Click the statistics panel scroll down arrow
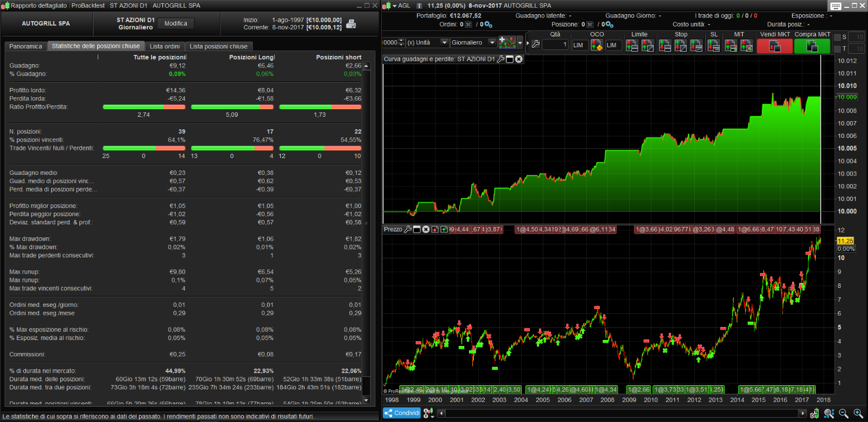 366,400
